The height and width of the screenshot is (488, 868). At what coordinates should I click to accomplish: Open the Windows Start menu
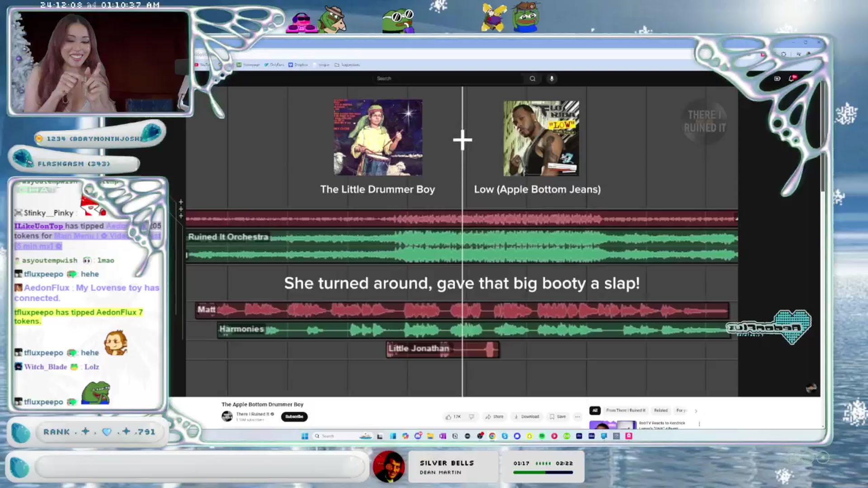pos(305,436)
